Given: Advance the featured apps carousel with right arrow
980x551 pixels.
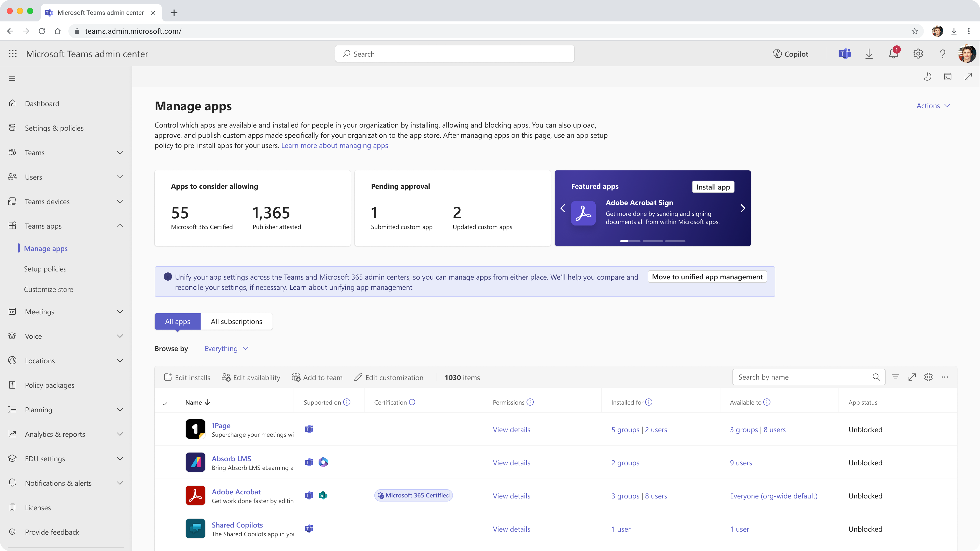Looking at the screenshot, I should click(743, 208).
